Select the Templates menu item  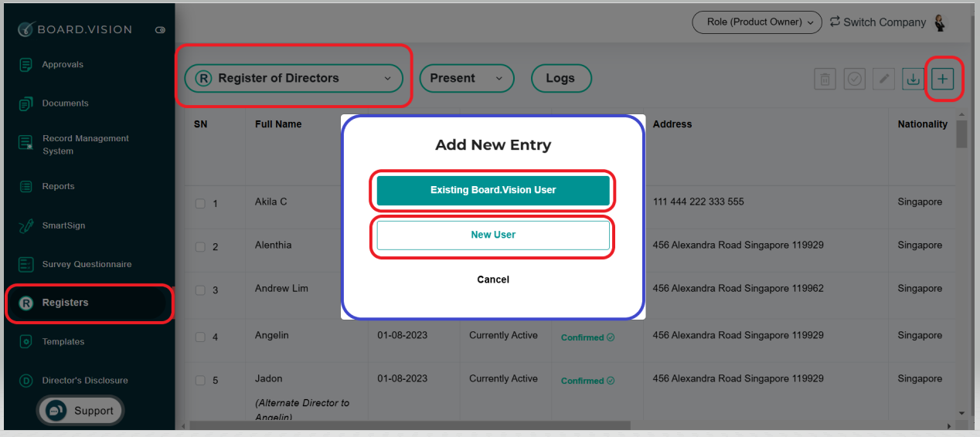pyautogui.click(x=63, y=341)
